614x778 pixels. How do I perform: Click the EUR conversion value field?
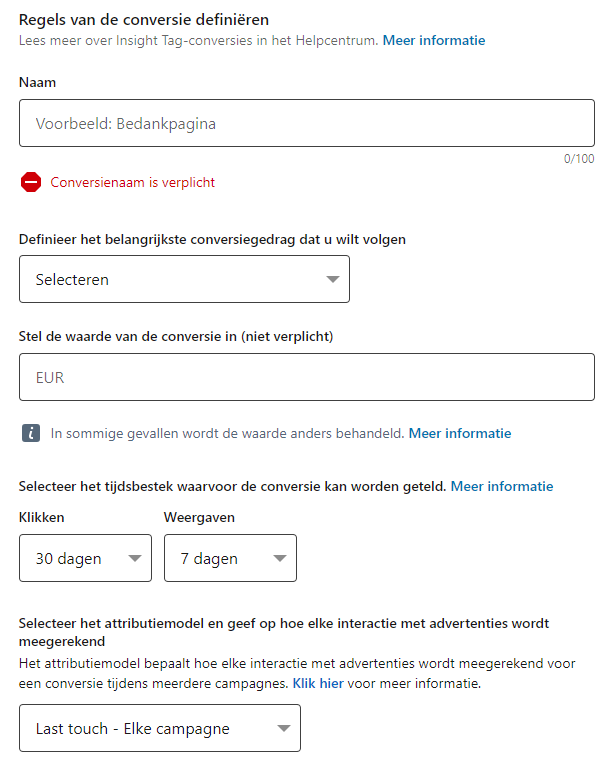(306, 378)
